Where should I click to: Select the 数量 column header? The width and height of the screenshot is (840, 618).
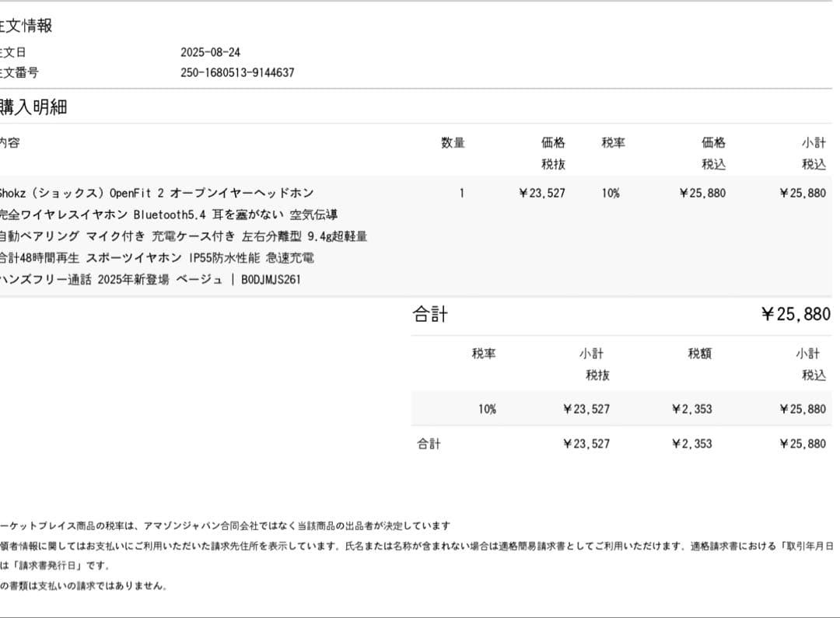pyautogui.click(x=452, y=142)
